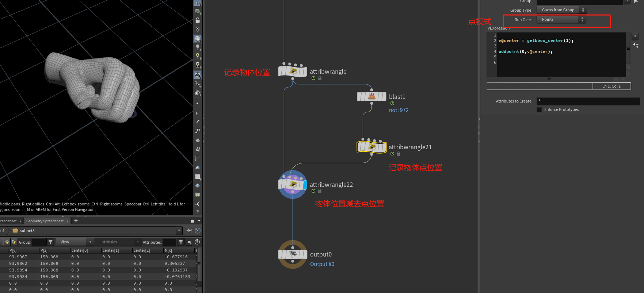The height and width of the screenshot is (293, 644).
Task: Click the Attributes to Create input field
Action: [x=588, y=101]
